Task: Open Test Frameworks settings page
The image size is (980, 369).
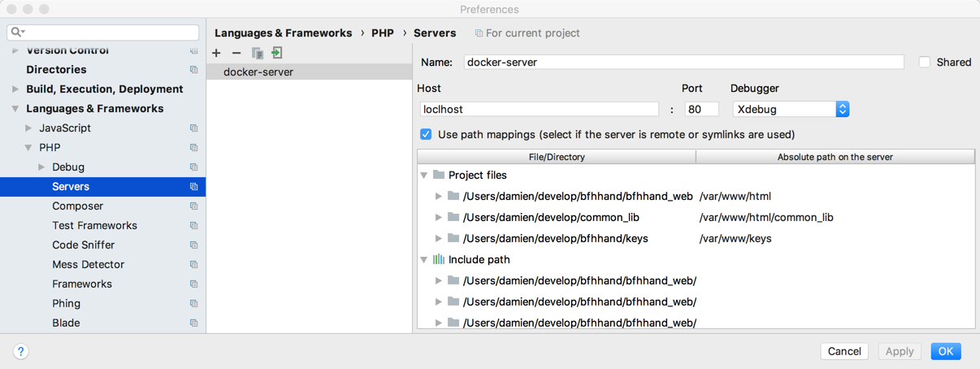Action: click(94, 226)
